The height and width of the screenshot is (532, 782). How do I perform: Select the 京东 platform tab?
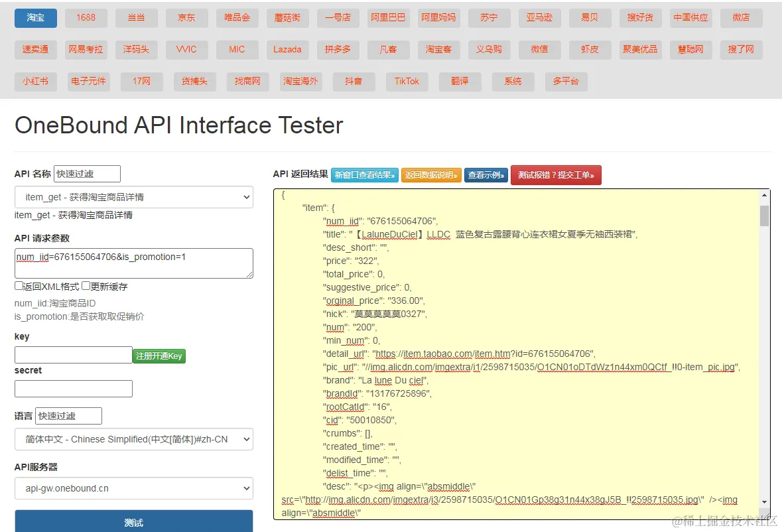(x=186, y=18)
